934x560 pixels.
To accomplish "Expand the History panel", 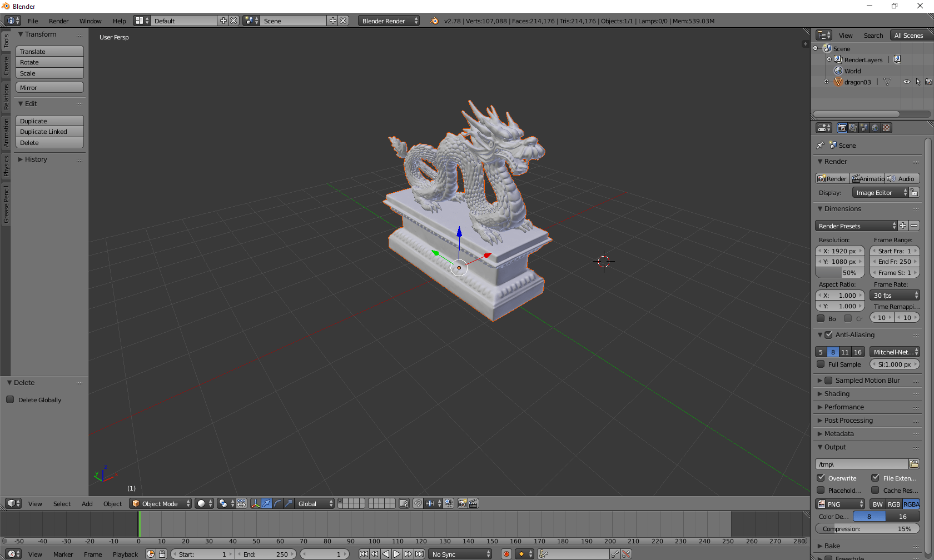I will (36, 159).
